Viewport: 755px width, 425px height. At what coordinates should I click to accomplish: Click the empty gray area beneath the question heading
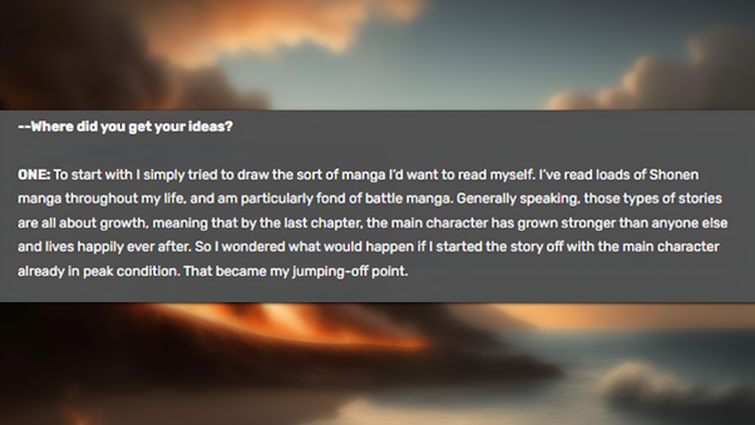point(400,150)
